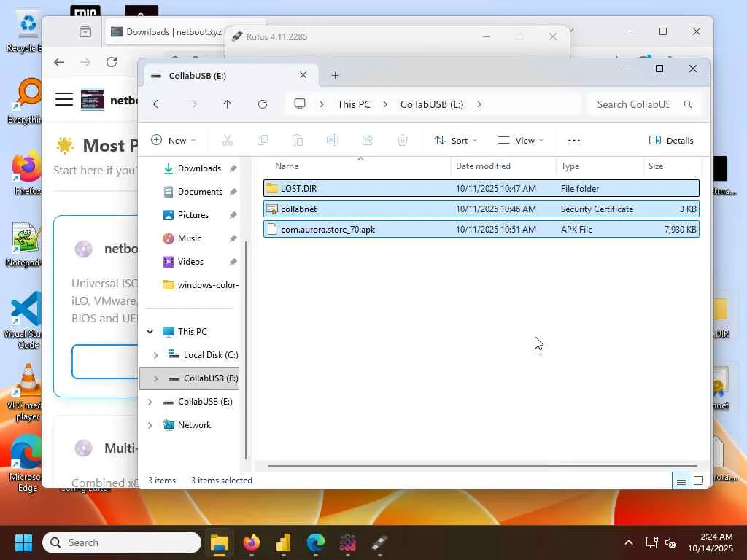Close the CollabUSB (E:) Explorer tab
Screen dimensions: 747x560
click(303, 75)
